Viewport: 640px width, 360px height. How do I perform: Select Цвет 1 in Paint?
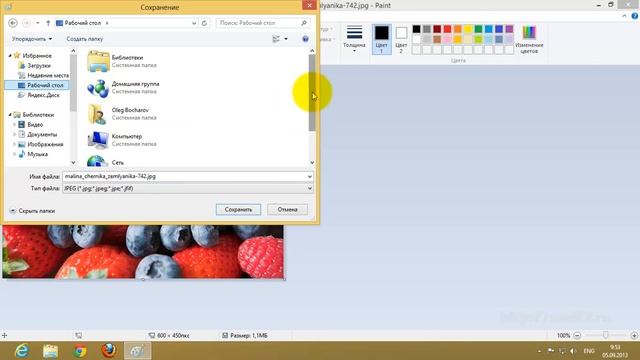[382, 39]
